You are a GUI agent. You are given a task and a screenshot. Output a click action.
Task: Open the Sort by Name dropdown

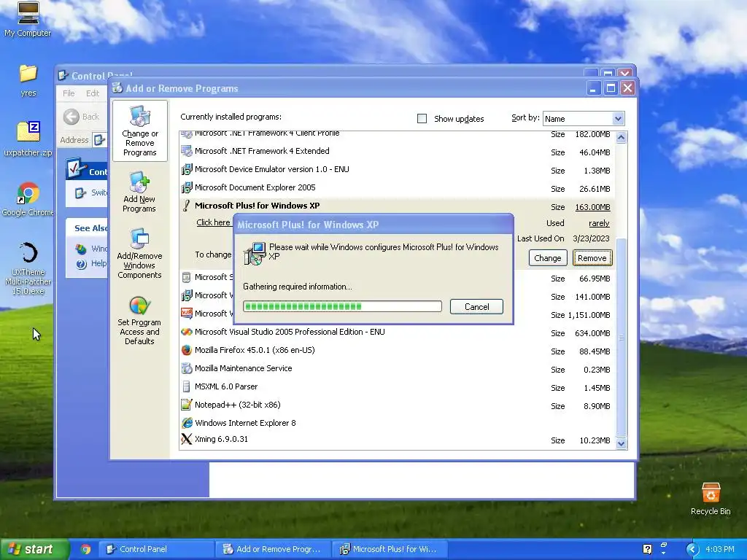pos(618,119)
